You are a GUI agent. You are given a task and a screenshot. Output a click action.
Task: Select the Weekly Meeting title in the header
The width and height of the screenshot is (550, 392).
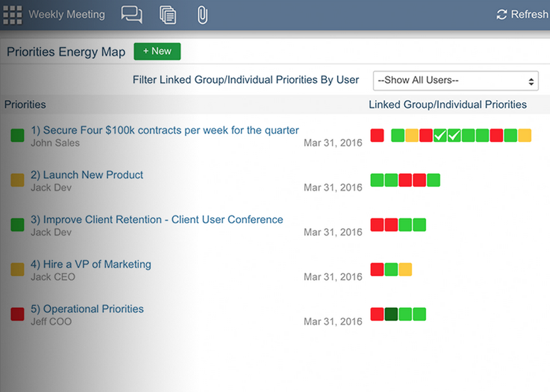tap(67, 14)
